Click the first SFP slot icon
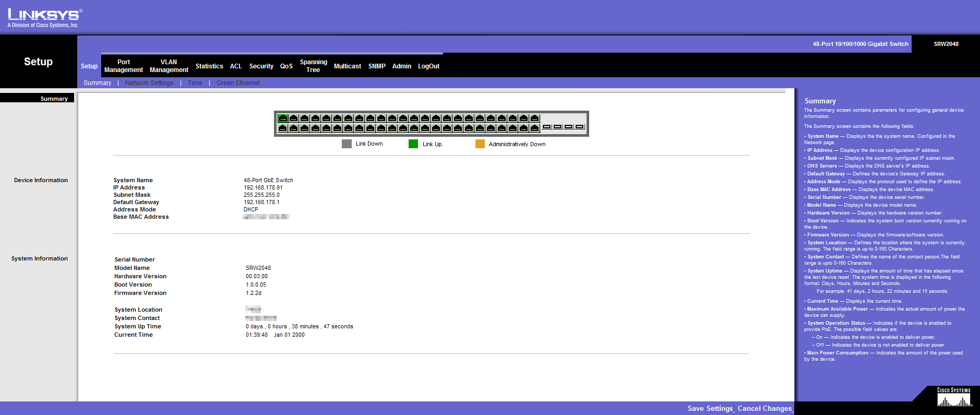The height and width of the screenshot is (415, 980). [546, 127]
